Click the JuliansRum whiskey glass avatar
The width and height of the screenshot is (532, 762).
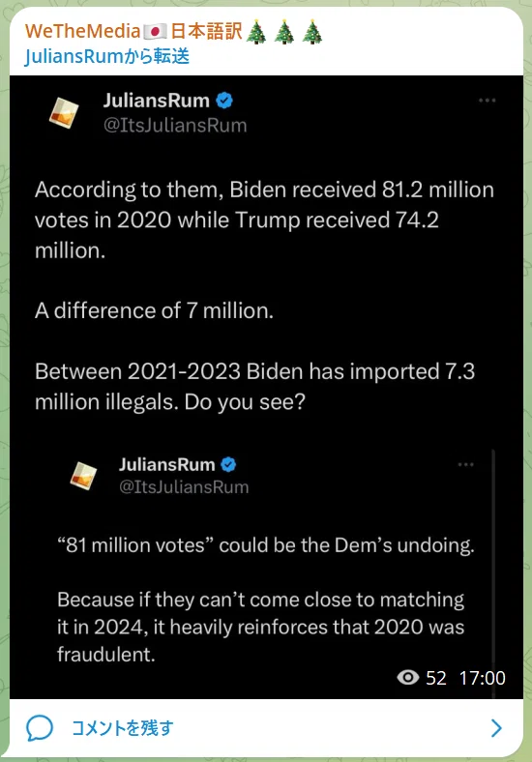[64, 113]
